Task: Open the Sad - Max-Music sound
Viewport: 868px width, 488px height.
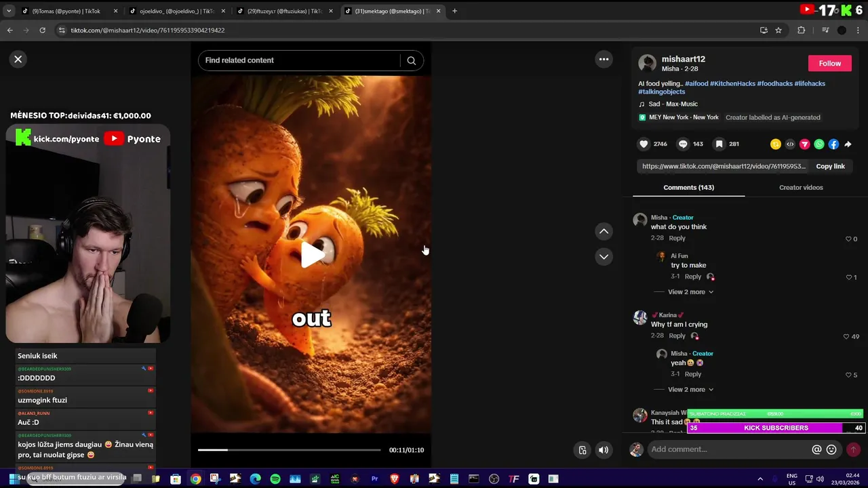Action: coord(673,104)
